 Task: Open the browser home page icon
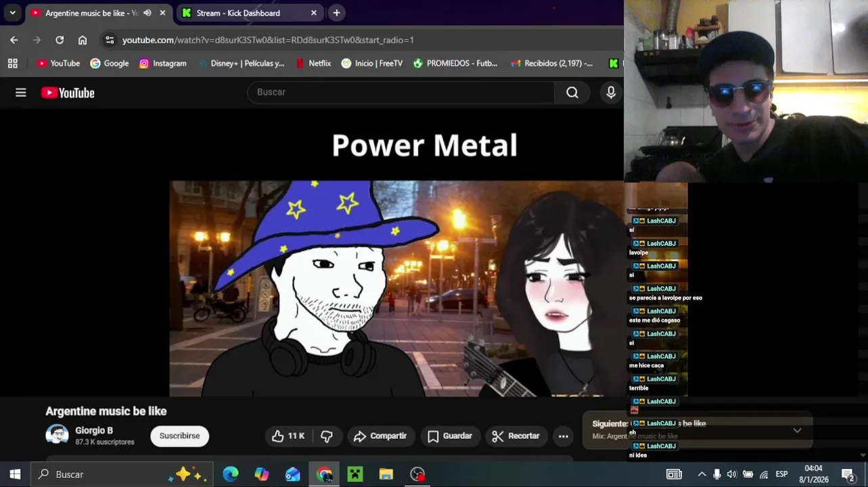tap(83, 40)
